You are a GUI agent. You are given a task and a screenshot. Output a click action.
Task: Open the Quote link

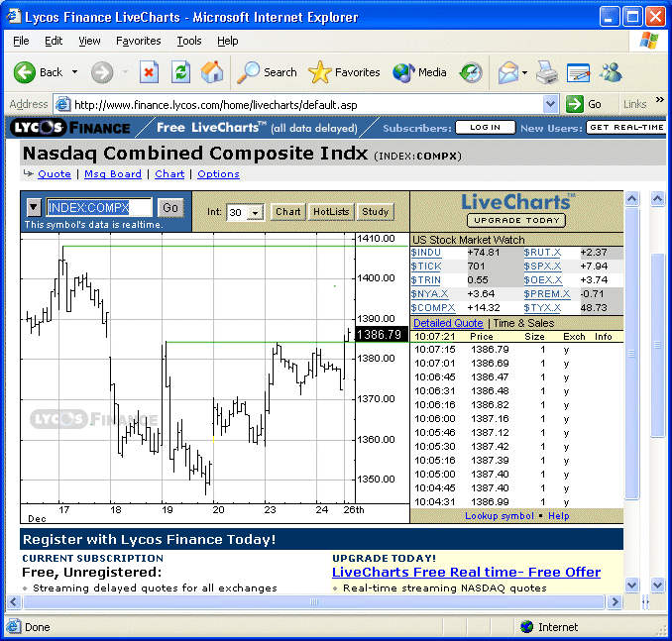(55, 174)
